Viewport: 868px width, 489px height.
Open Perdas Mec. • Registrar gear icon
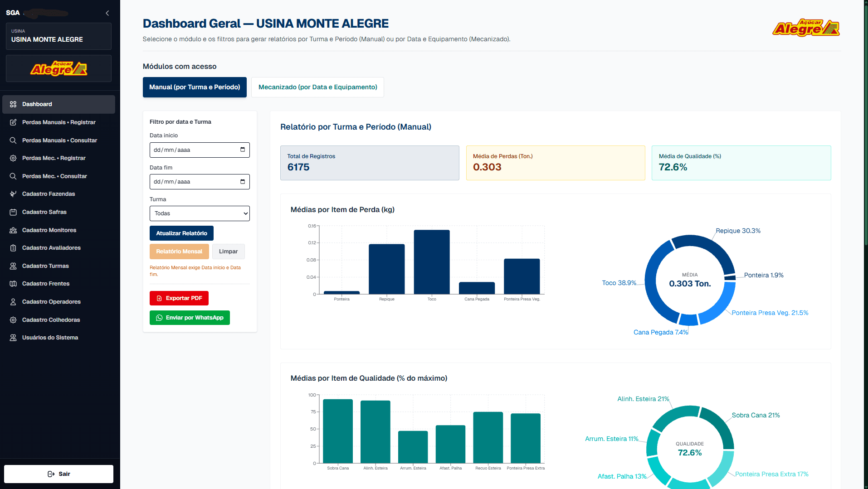pos(13,158)
